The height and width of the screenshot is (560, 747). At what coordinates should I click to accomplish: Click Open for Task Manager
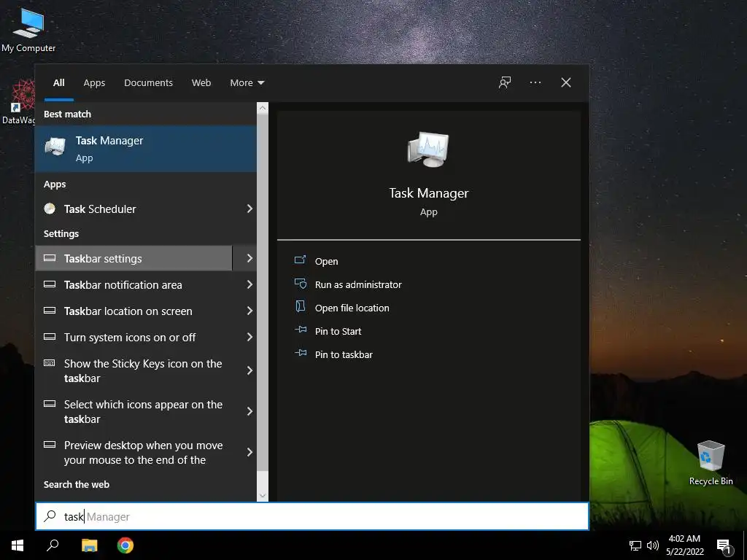pos(326,261)
